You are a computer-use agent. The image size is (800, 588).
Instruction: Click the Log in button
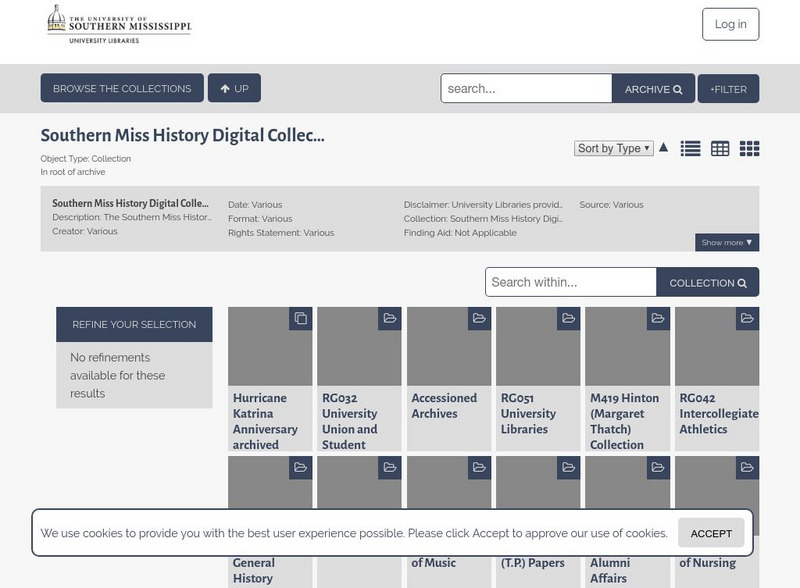730,24
